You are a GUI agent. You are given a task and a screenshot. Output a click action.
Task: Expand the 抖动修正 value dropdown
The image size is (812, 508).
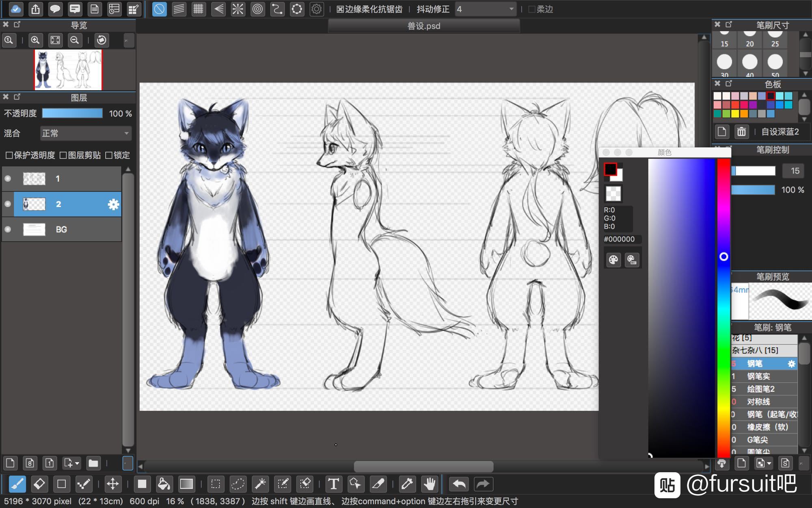click(x=511, y=9)
